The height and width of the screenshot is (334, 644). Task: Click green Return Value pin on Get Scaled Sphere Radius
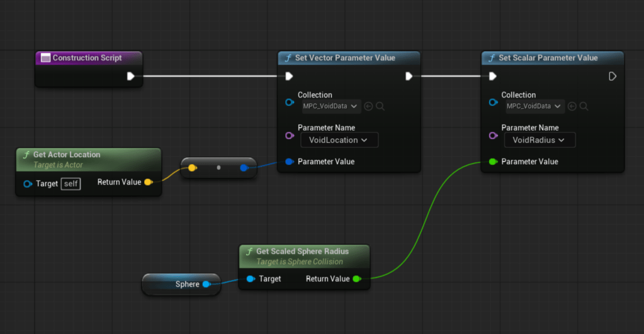click(357, 279)
